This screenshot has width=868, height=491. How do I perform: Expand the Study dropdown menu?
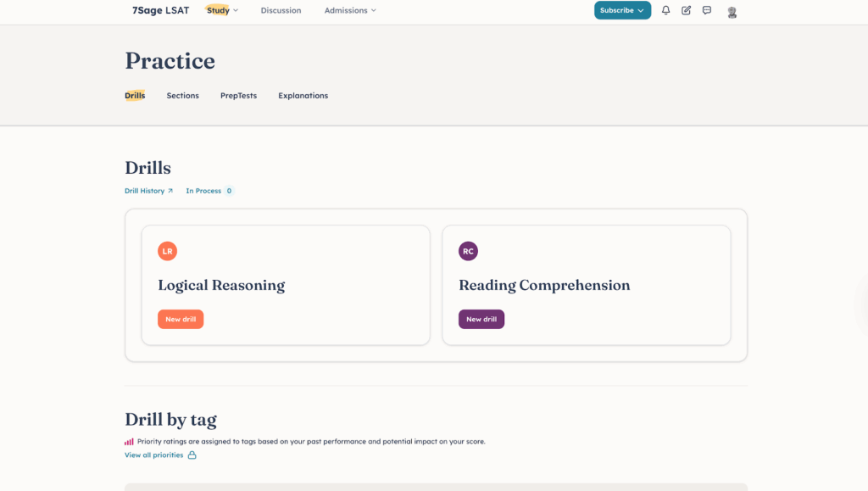pos(222,10)
